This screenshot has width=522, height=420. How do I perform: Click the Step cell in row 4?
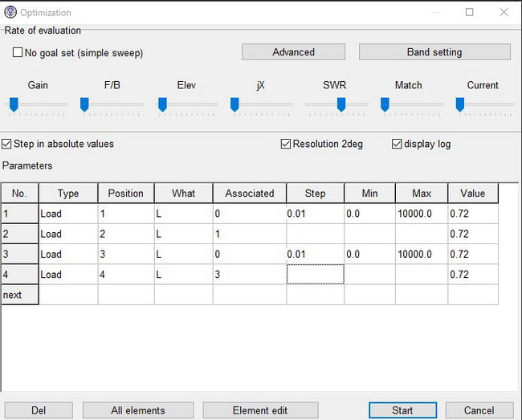(x=315, y=275)
